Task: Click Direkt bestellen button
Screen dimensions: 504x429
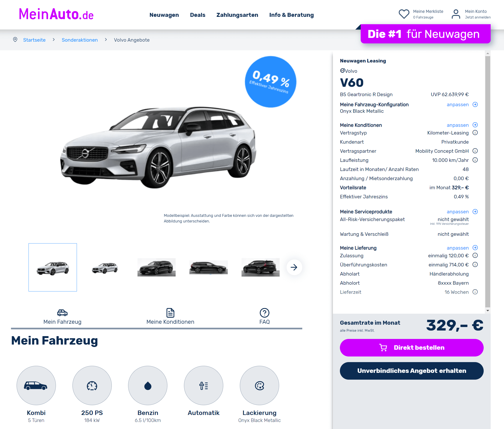Action: point(411,348)
